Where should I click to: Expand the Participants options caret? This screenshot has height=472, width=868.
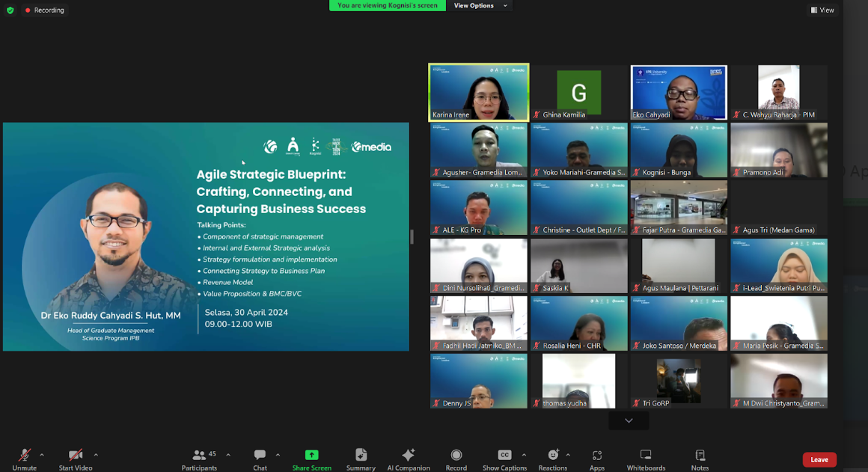pyautogui.click(x=228, y=455)
